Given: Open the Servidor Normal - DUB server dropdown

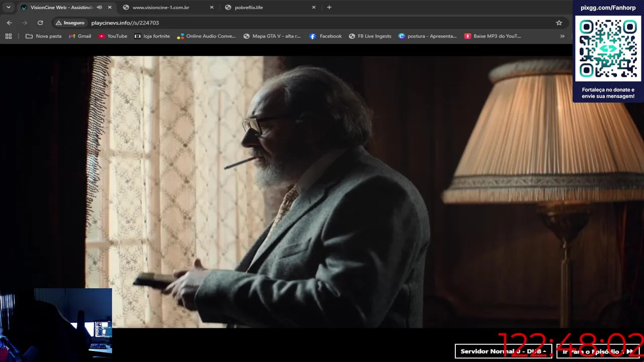Looking at the screenshot, I should pyautogui.click(x=503, y=351).
